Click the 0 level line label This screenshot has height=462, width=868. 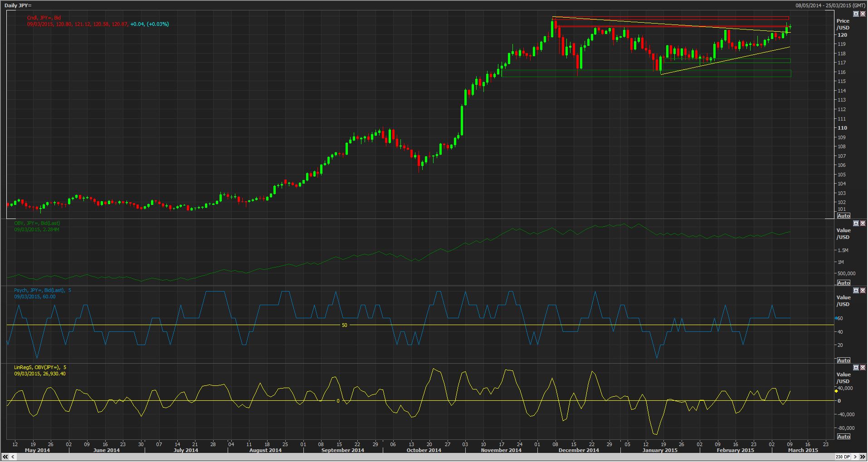pyautogui.click(x=338, y=401)
